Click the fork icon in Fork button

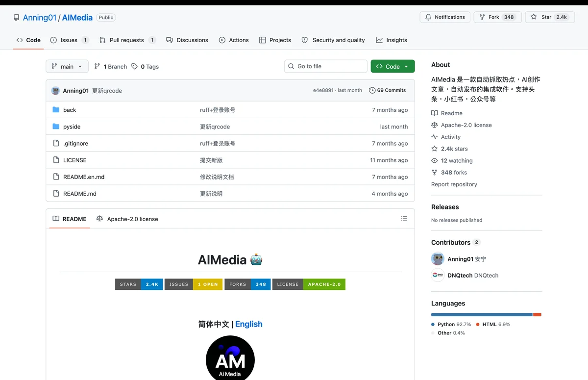(x=482, y=17)
